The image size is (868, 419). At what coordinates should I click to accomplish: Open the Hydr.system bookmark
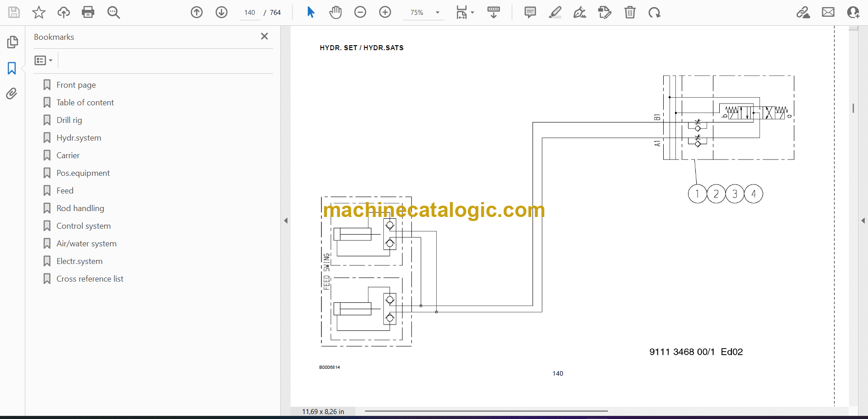[79, 138]
